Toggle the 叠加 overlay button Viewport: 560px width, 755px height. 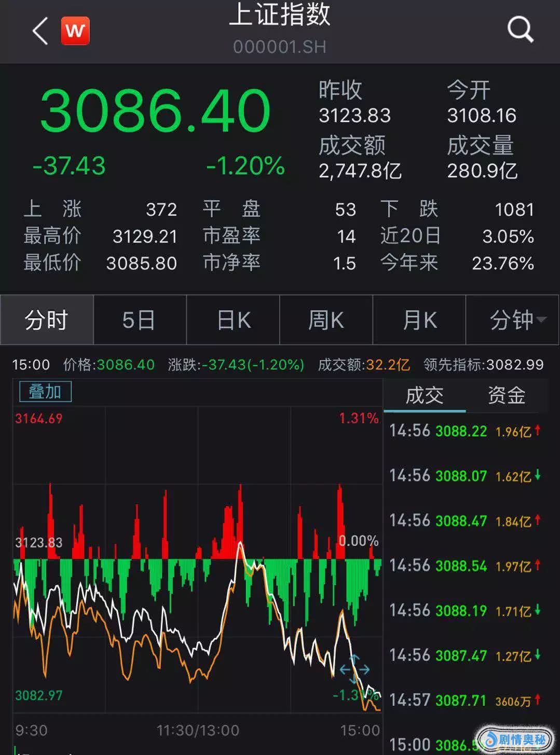click(x=45, y=392)
